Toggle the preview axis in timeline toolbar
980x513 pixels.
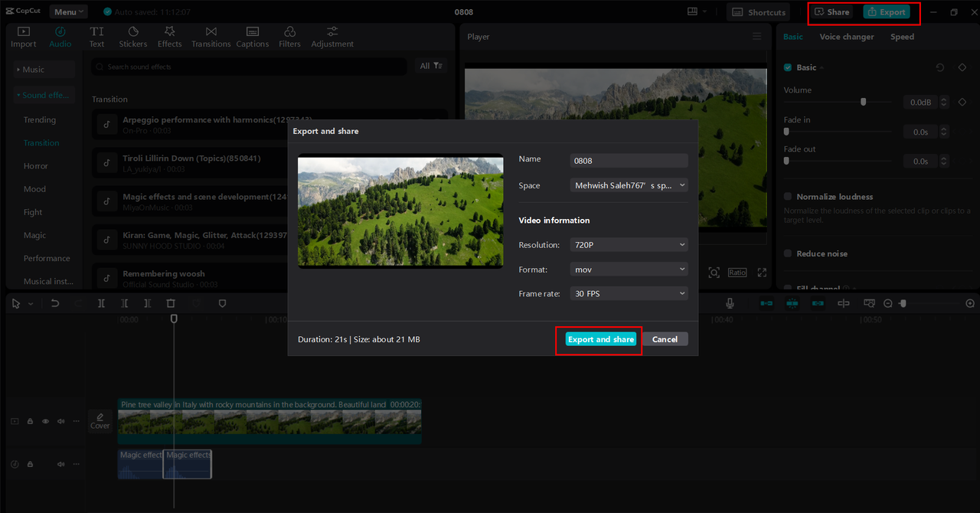[844, 303]
